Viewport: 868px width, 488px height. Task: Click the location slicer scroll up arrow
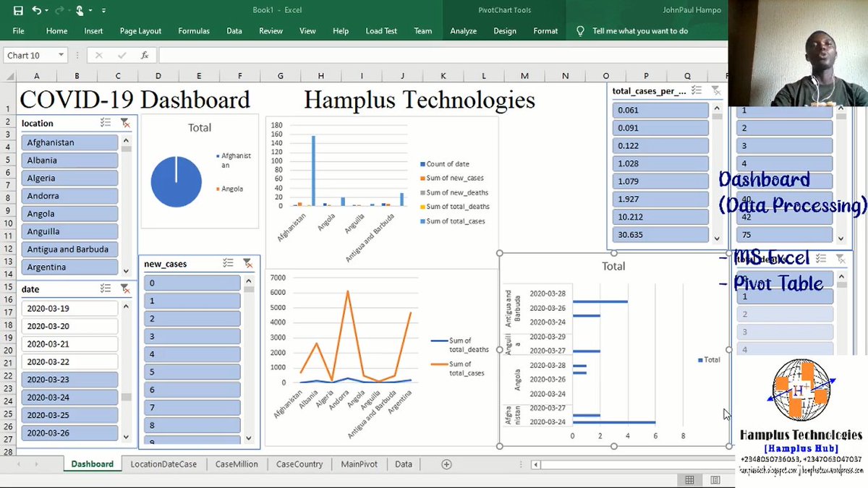click(126, 140)
